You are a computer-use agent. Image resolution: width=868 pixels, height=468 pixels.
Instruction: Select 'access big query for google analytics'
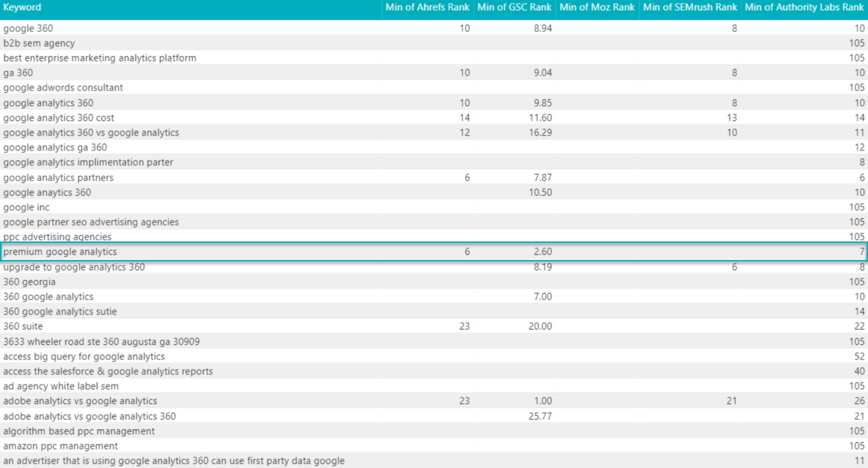pyautogui.click(x=84, y=357)
